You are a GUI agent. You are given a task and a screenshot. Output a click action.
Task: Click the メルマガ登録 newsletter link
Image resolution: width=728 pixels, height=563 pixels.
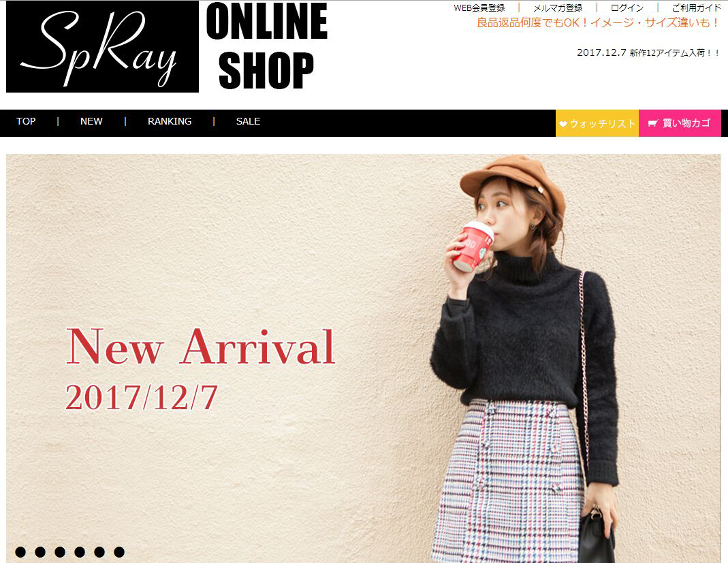point(558,8)
